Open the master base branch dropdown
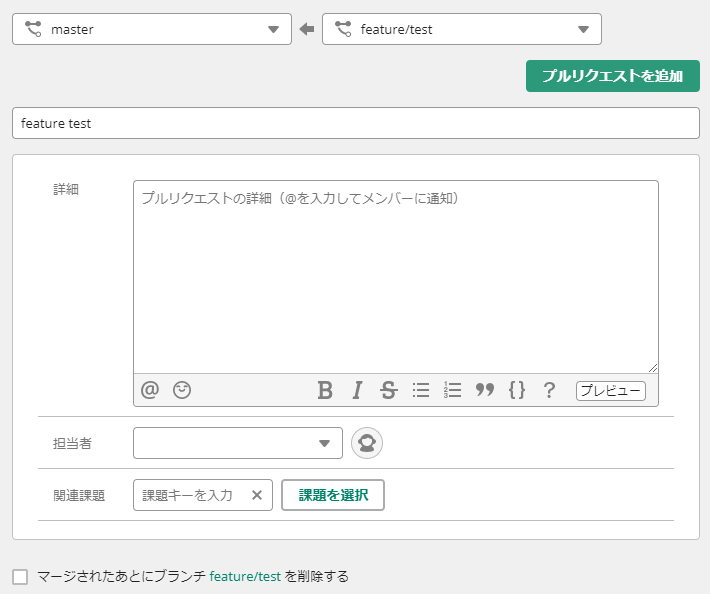Screen dimensions: 710x594 152,29
